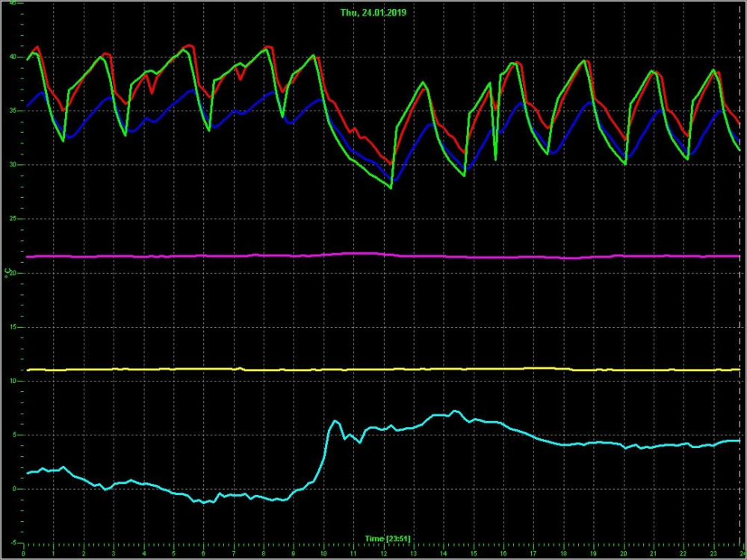Image resolution: width=747 pixels, height=560 pixels.
Task: Select the flat magenta temperature line
Action: [x=224, y=255]
